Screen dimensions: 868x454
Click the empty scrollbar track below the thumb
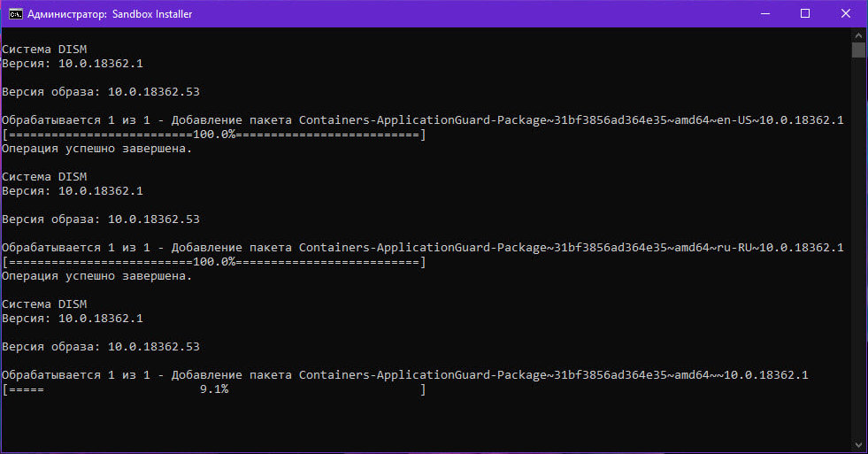pyautogui.click(x=858, y=250)
